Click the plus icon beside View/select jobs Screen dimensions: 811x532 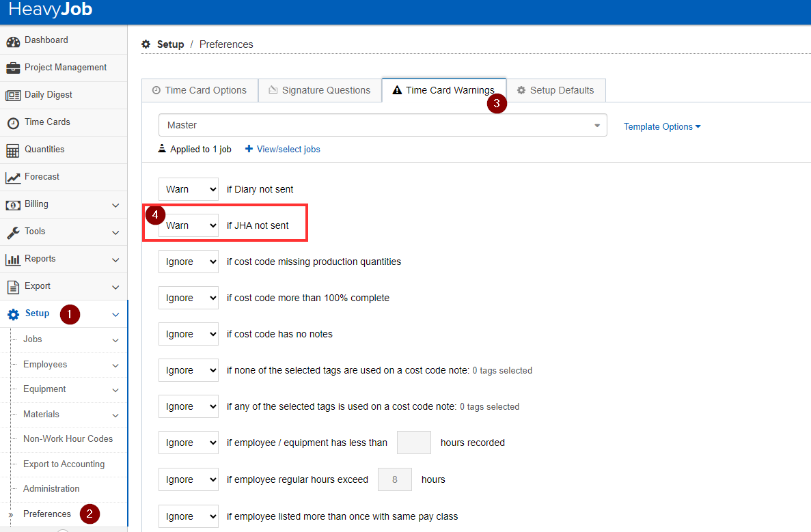pyautogui.click(x=249, y=149)
